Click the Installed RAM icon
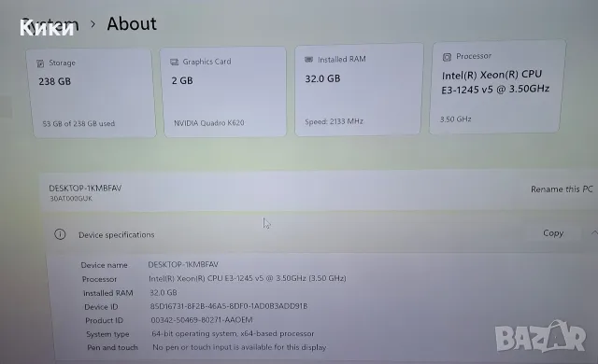Screen dimensions: 598x364 (x=308, y=60)
